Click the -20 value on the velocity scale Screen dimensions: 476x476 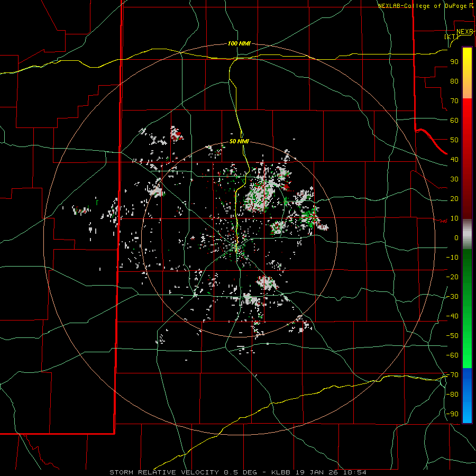click(452, 277)
